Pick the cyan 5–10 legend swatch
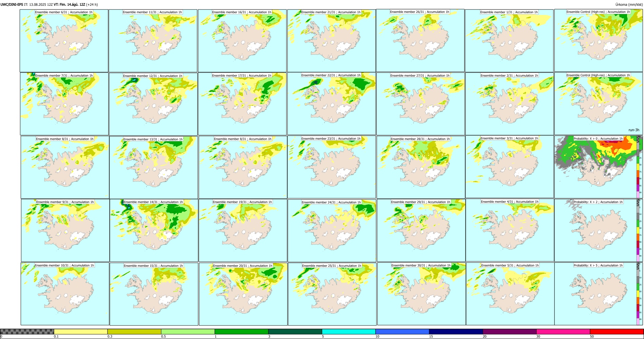The height and width of the screenshot is (339, 644). [x=349, y=332]
